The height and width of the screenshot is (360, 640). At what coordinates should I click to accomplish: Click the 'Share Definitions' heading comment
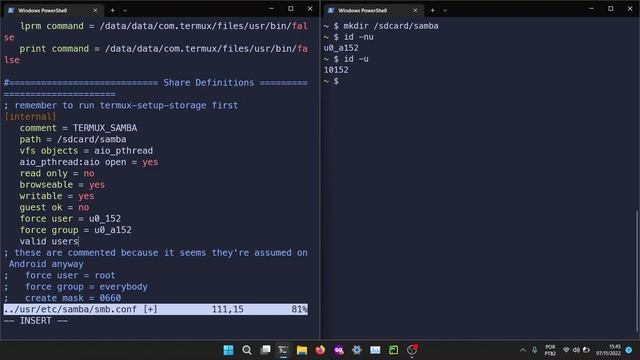(209, 82)
